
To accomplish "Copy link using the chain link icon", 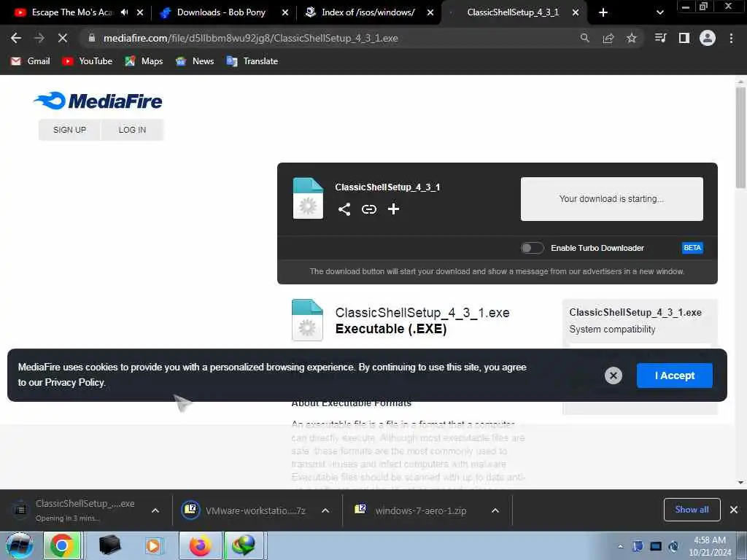I will coord(368,209).
